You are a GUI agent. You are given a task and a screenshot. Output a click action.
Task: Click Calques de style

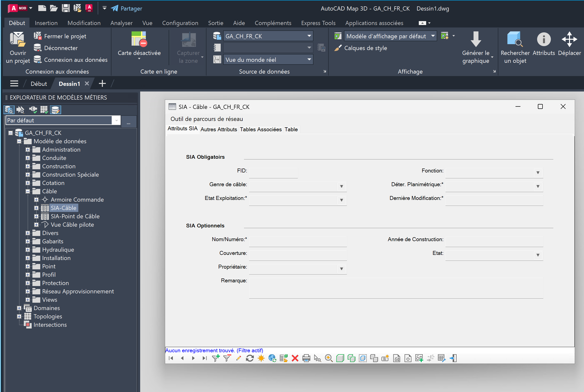(x=366, y=48)
